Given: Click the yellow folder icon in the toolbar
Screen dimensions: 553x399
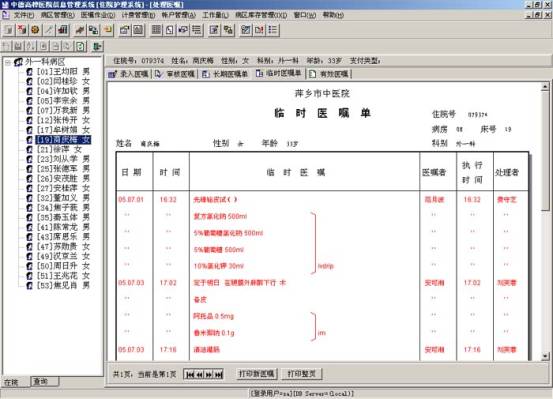Looking at the screenshot, I should 108,30.
